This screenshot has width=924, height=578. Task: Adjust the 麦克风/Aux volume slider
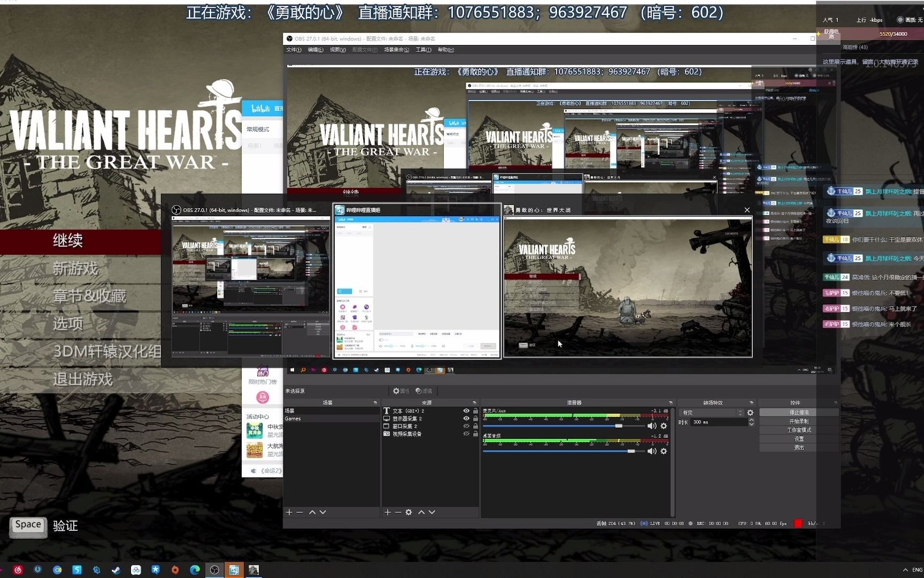click(564, 426)
